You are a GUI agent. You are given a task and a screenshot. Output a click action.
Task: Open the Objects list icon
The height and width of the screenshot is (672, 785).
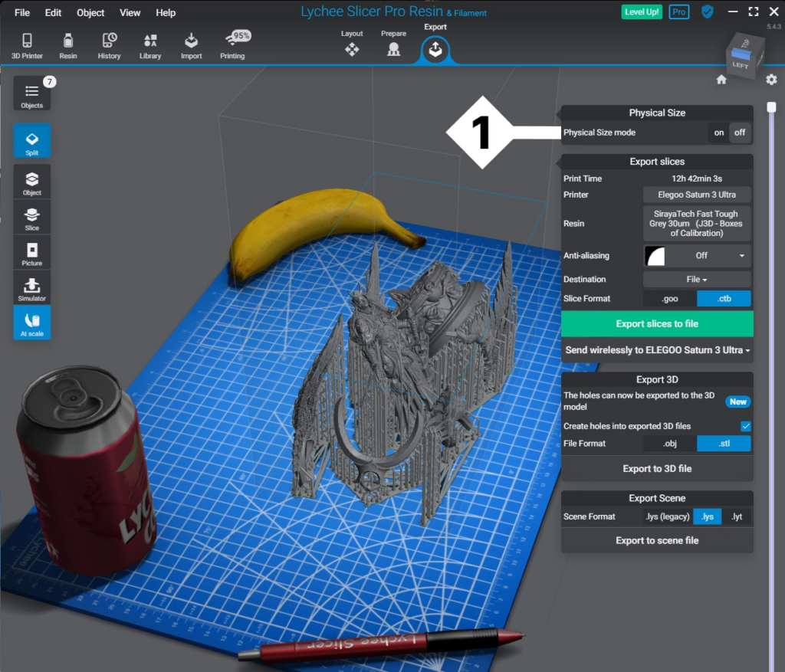(32, 93)
